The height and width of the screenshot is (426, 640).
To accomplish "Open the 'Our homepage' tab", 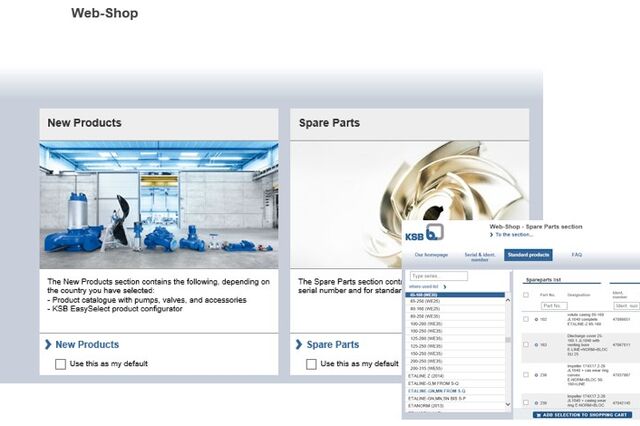I will (431, 255).
